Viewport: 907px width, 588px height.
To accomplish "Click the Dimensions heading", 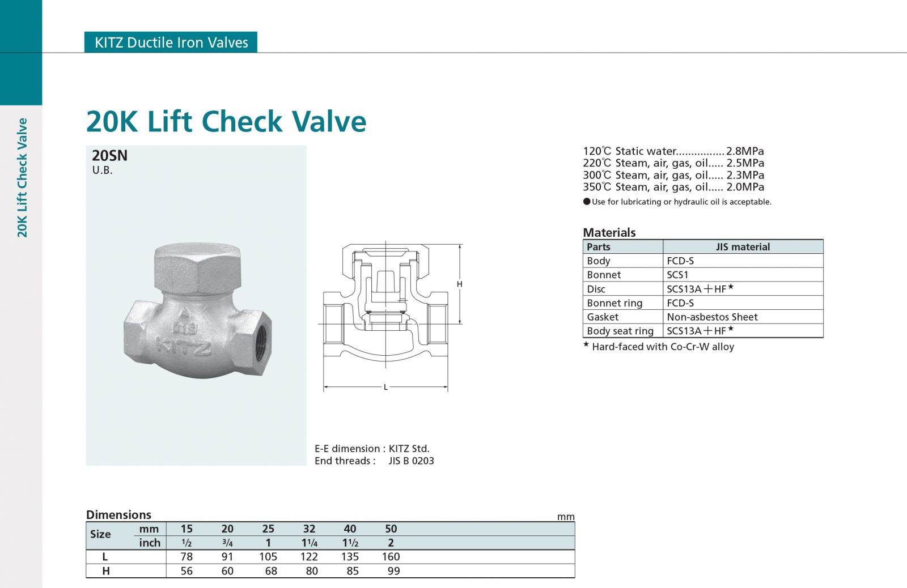I will pos(118,515).
